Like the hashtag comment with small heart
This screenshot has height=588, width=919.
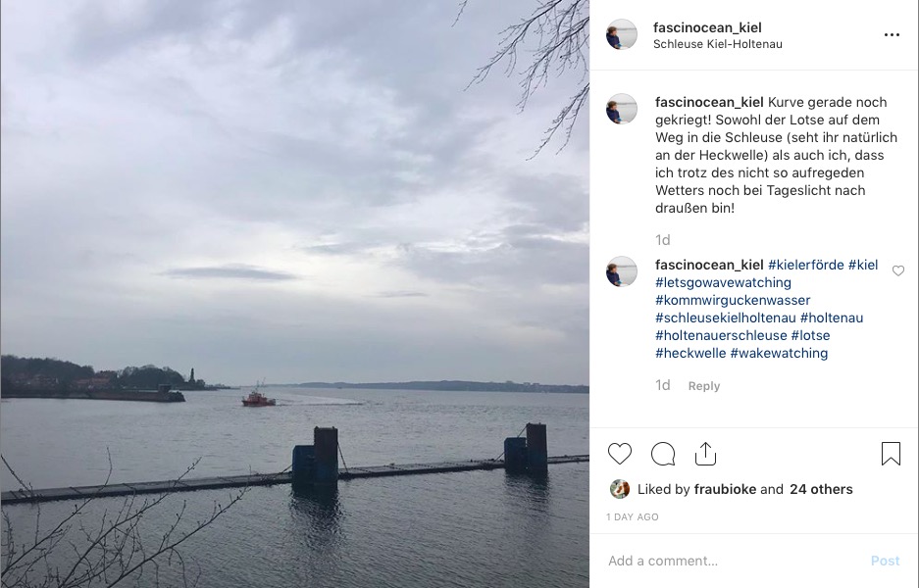click(x=897, y=270)
